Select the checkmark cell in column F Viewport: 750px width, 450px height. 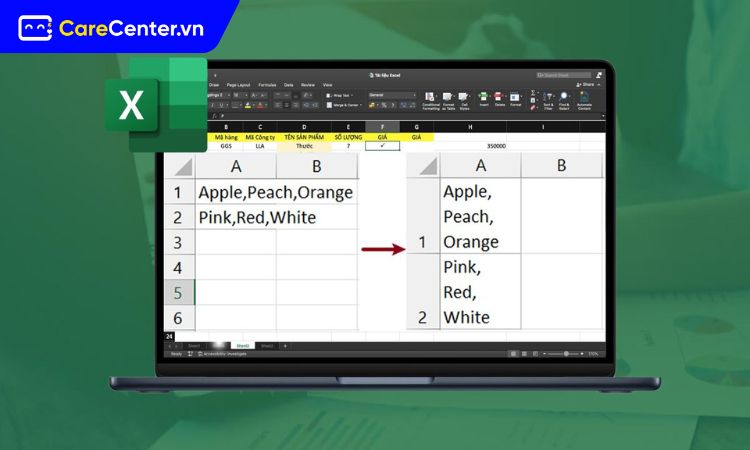[x=382, y=145]
